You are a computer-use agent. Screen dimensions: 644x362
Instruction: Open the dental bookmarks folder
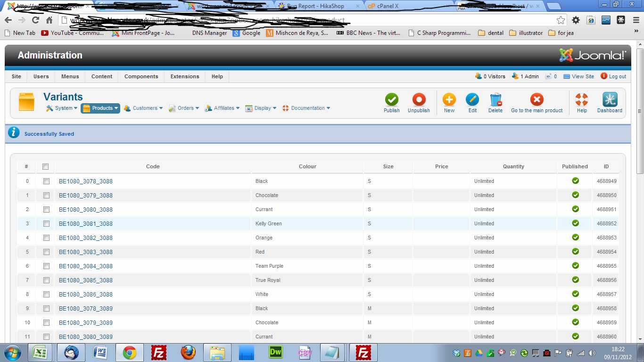(x=491, y=33)
